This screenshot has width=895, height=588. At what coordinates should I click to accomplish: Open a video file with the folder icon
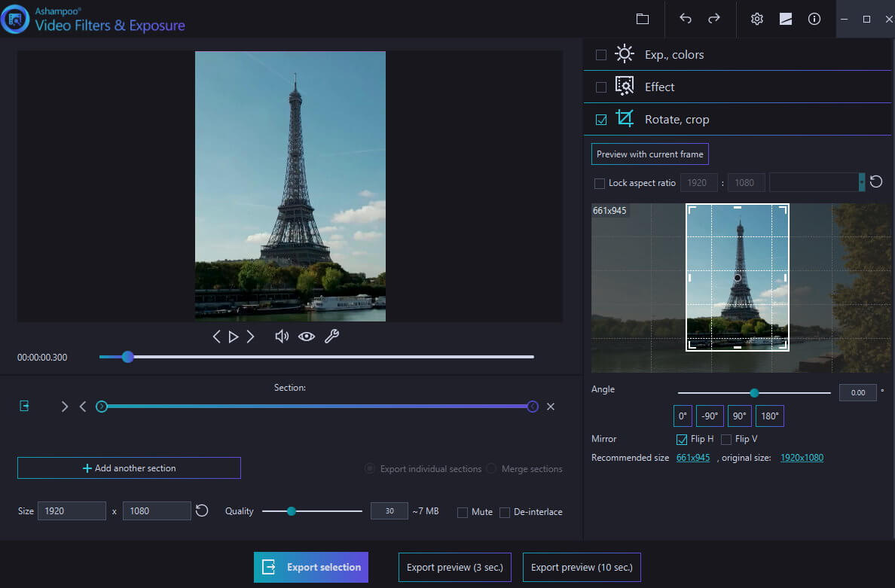click(x=642, y=18)
